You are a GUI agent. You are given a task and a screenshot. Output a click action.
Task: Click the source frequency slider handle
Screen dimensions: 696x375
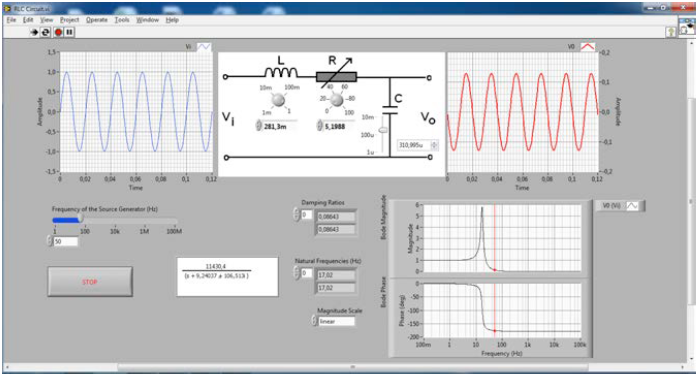(x=80, y=218)
